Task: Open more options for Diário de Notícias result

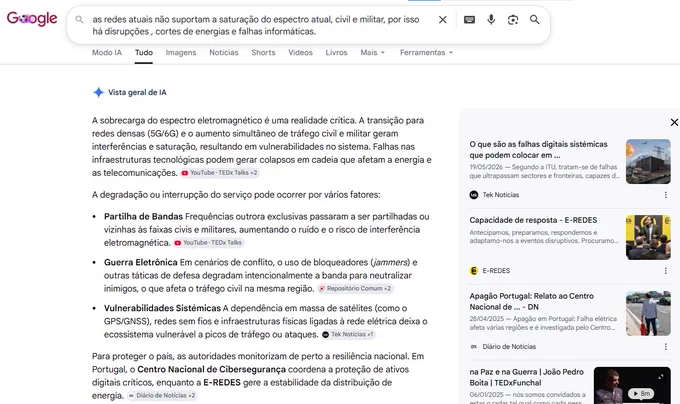Action: point(666,347)
